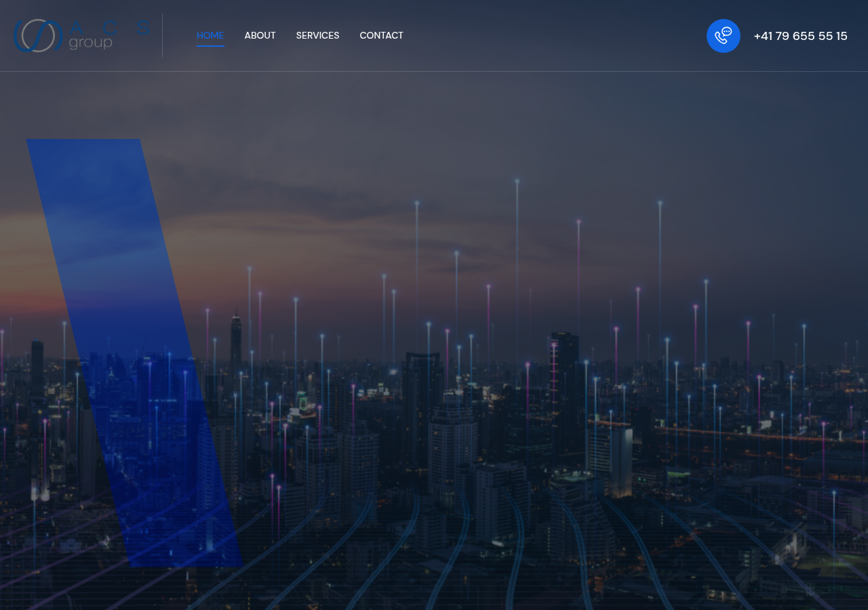Screen dimensions: 868x610
Task: Open the HOME menu item
Action: pyautogui.click(x=210, y=35)
